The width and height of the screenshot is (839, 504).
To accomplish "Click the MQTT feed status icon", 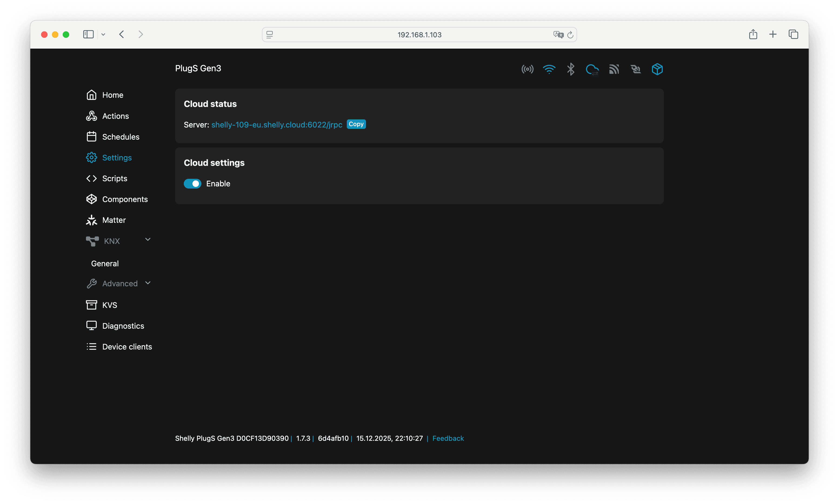I will (x=614, y=69).
